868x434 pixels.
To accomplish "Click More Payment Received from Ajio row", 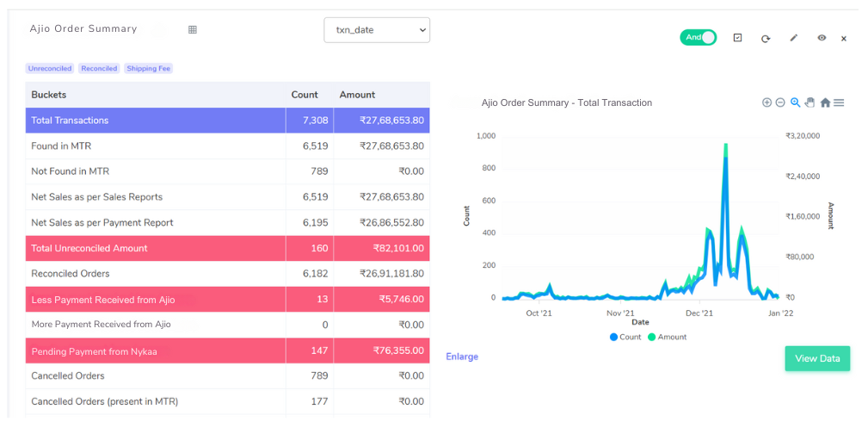I will point(227,325).
